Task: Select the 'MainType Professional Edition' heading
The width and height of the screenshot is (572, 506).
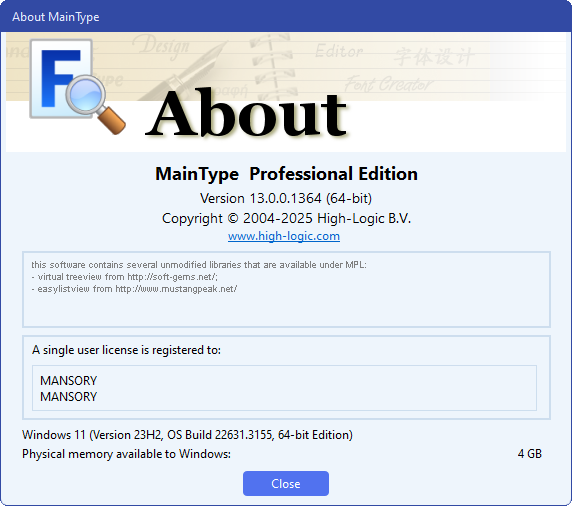Action: [x=286, y=174]
